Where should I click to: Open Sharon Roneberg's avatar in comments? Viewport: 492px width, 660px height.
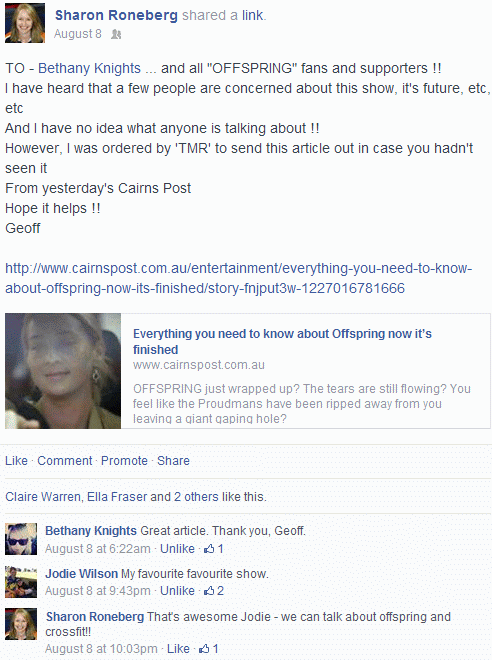click(x=21, y=624)
